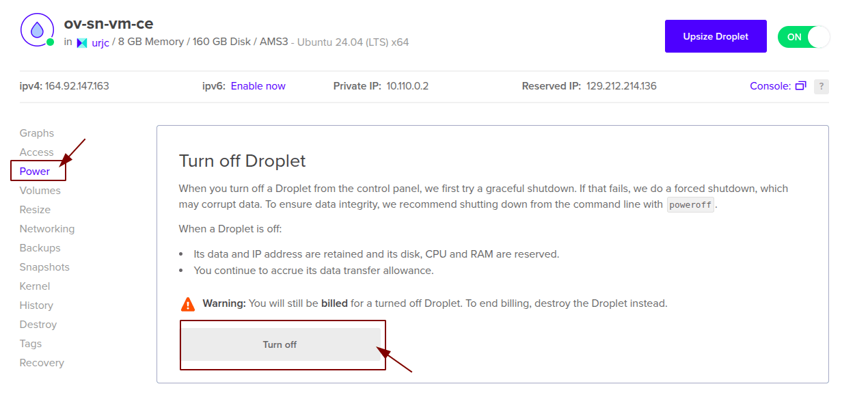Open the Destroy page
Viewport: 868px width, 395px height.
click(x=38, y=324)
